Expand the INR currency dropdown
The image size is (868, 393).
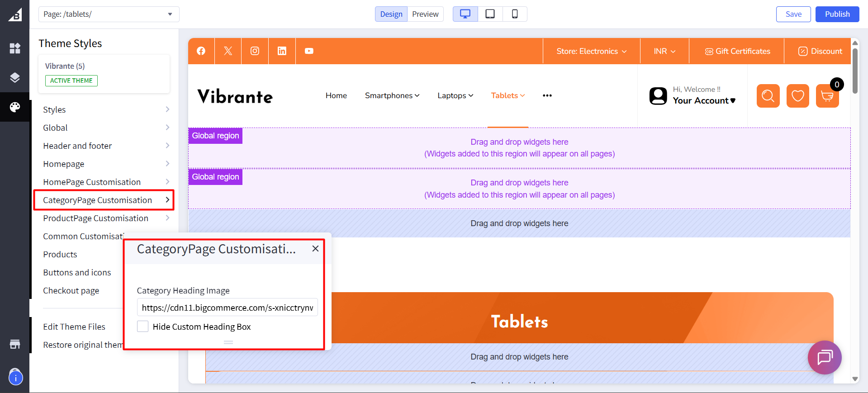(664, 51)
